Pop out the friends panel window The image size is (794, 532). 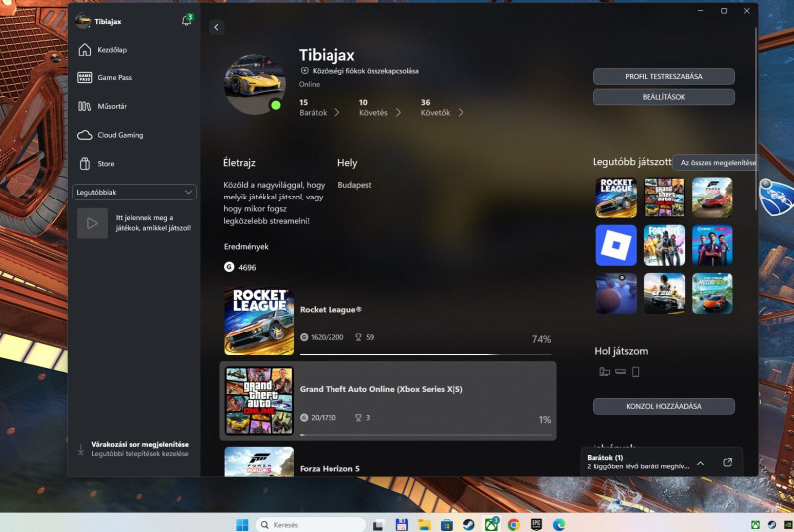tap(728, 463)
